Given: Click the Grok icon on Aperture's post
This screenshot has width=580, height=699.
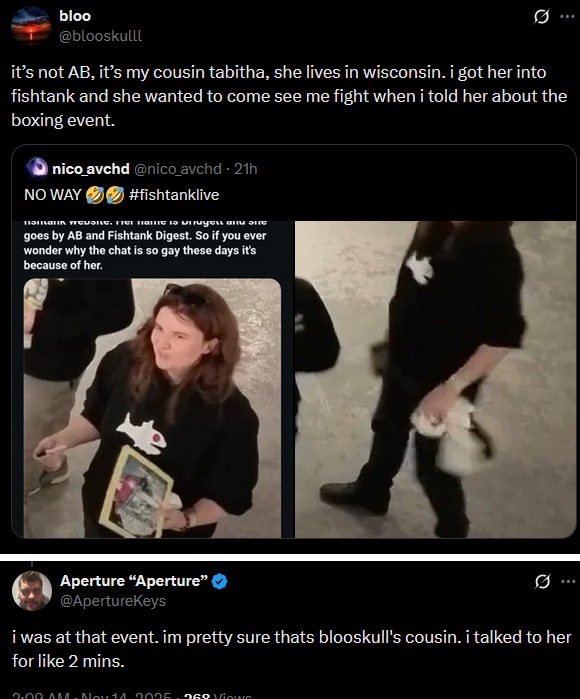Looking at the screenshot, I should click(x=542, y=582).
